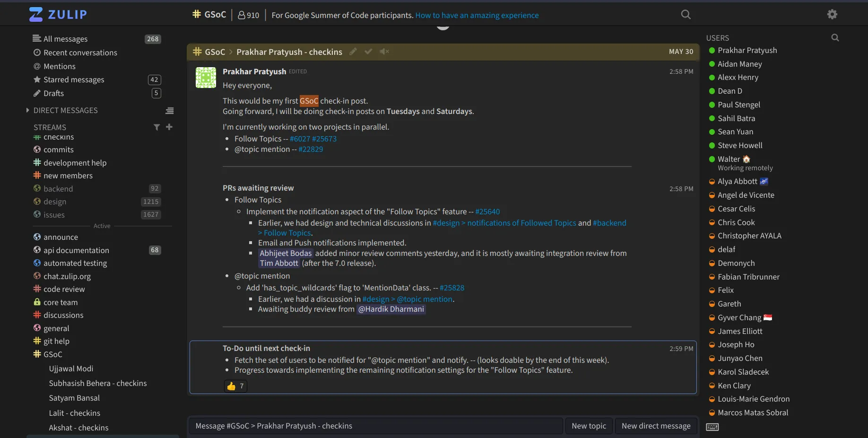Expand the Direct Messages section
The width and height of the screenshot is (868, 438).
tap(28, 111)
